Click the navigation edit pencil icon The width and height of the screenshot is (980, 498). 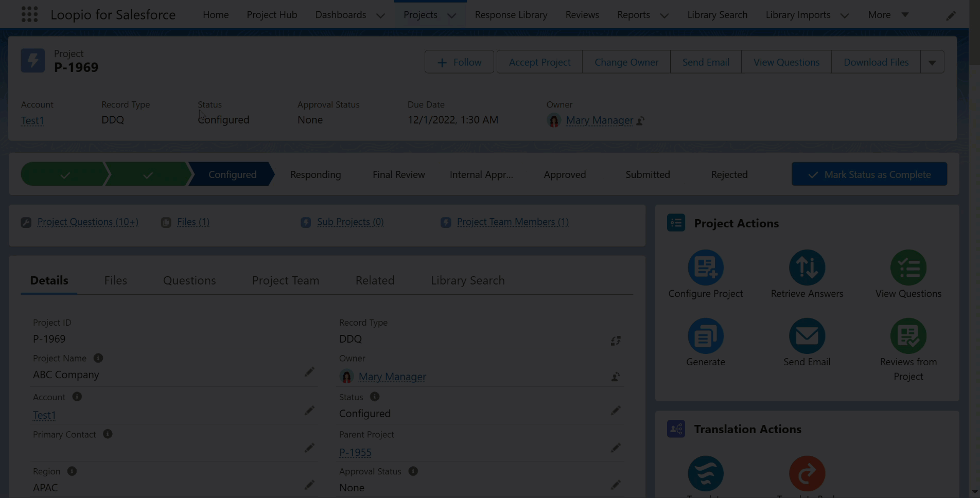tap(951, 15)
